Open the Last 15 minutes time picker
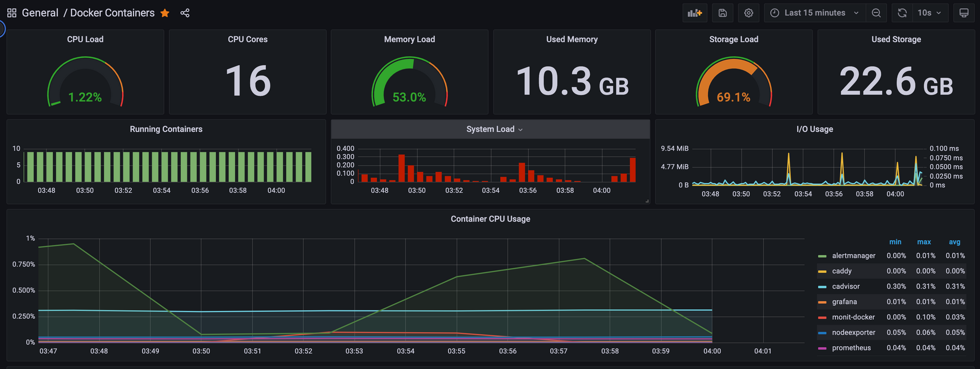 click(x=815, y=13)
